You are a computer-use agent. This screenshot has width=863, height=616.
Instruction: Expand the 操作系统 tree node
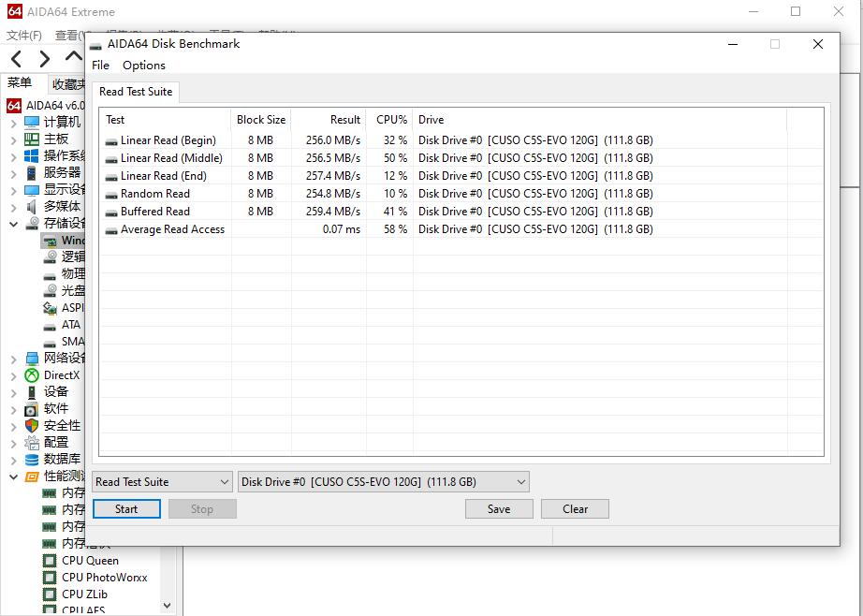tap(14, 157)
